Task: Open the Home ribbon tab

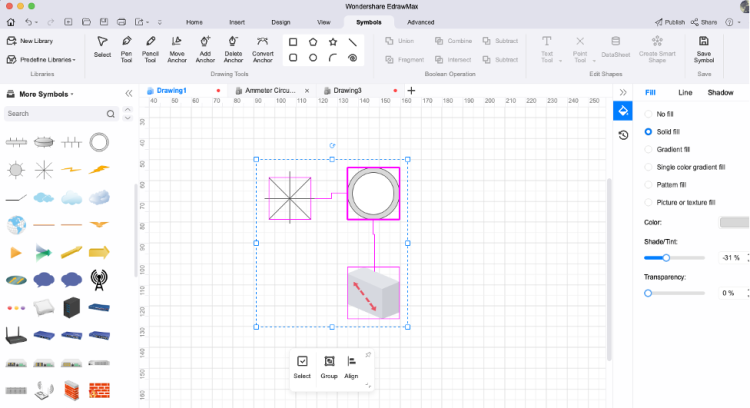Action: (x=194, y=22)
